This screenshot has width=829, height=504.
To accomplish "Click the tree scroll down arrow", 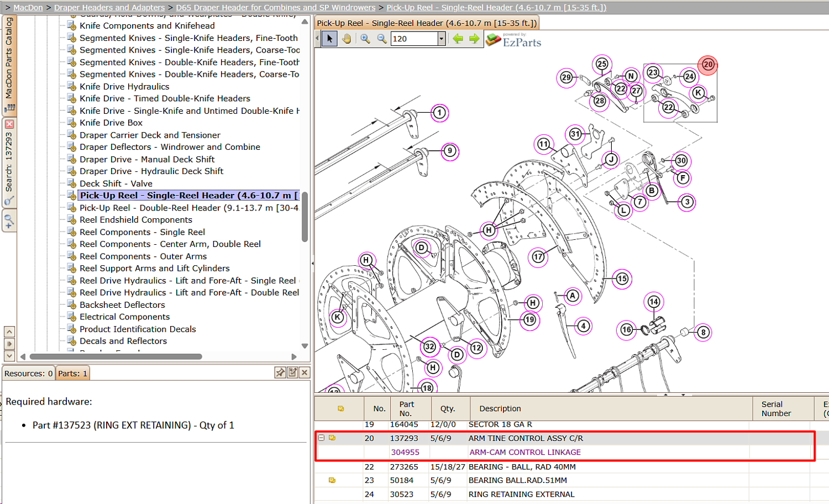I will (x=305, y=346).
